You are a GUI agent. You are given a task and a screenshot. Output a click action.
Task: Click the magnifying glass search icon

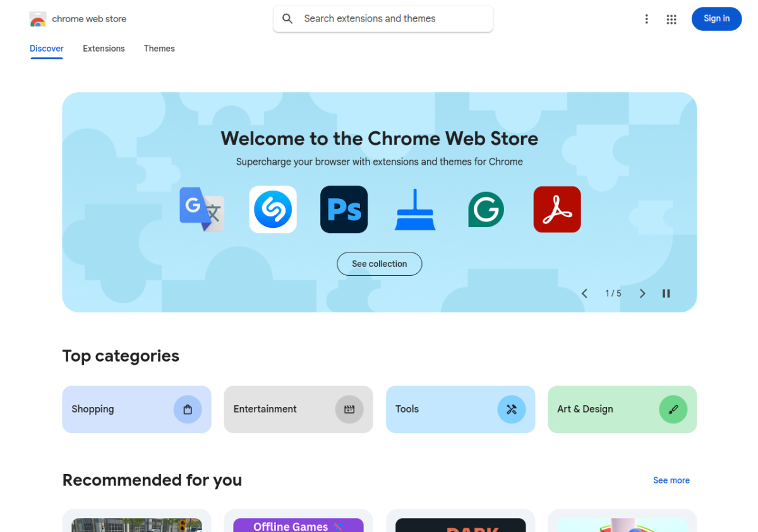[x=287, y=19]
